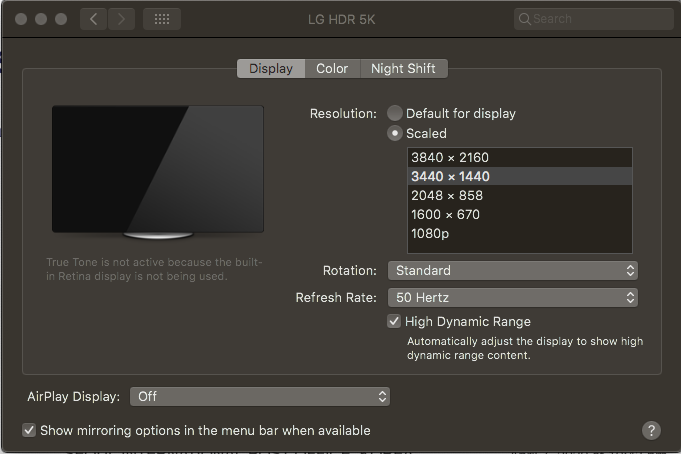Zoom the LG HDR 5K window

[x=61, y=19]
